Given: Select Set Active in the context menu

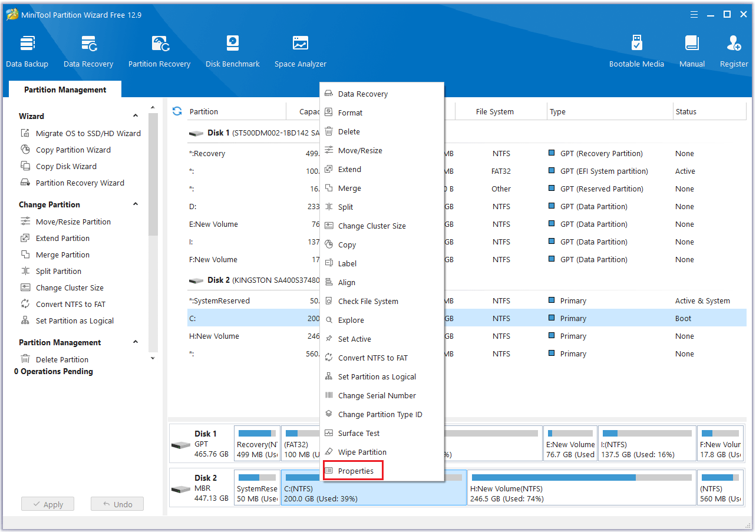Looking at the screenshot, I should (x=381, y=339).
